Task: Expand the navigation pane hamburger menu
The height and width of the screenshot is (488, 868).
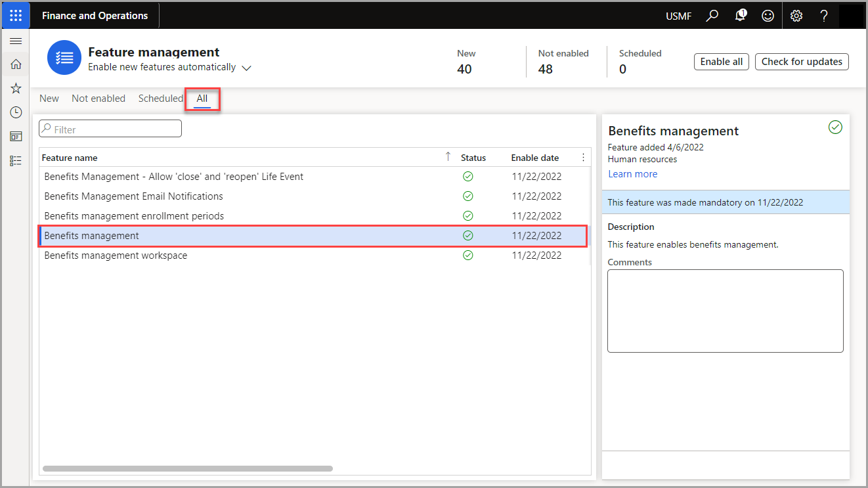Action: tap(16, 41)
